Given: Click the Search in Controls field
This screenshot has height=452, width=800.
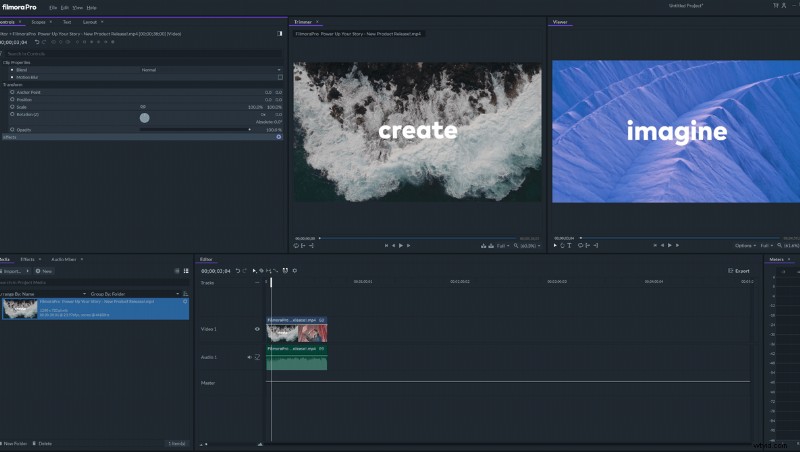Looking at the screenshot, I should pyautogui.click(x=143, y=54).
